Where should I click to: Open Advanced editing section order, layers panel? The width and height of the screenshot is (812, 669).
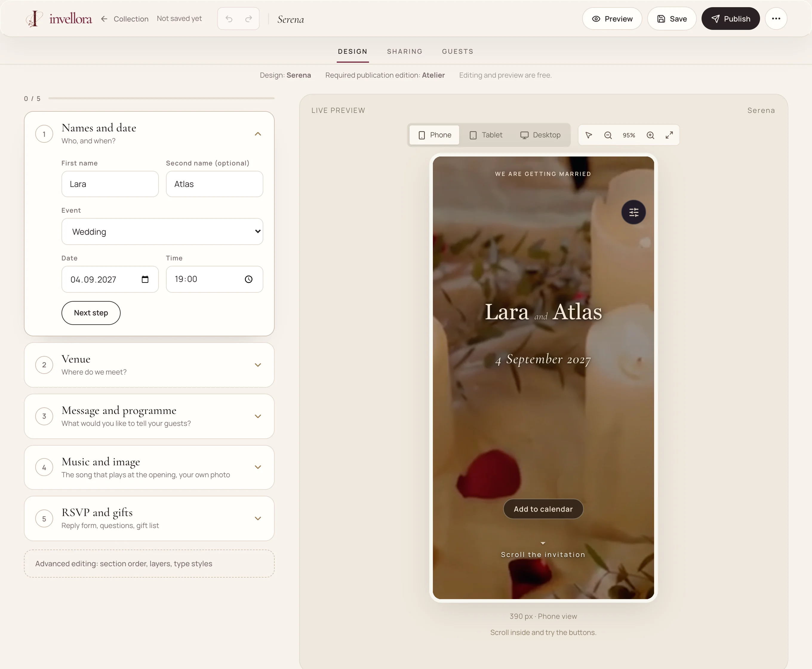[x=149, y=564]
